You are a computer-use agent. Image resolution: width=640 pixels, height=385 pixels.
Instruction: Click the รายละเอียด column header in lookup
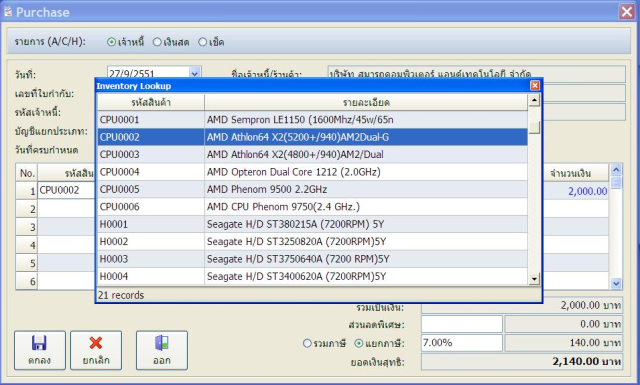(x=366, y=102)
